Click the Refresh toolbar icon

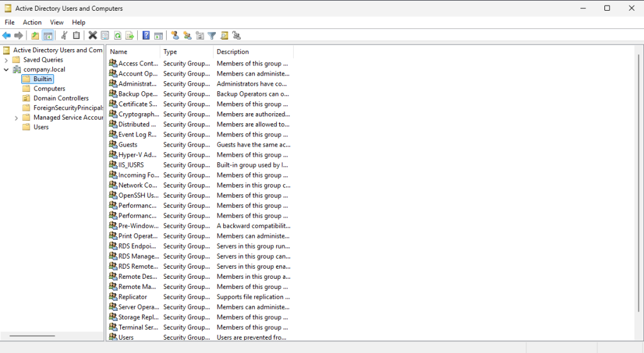pyautogui.click(x=118, y=36)
